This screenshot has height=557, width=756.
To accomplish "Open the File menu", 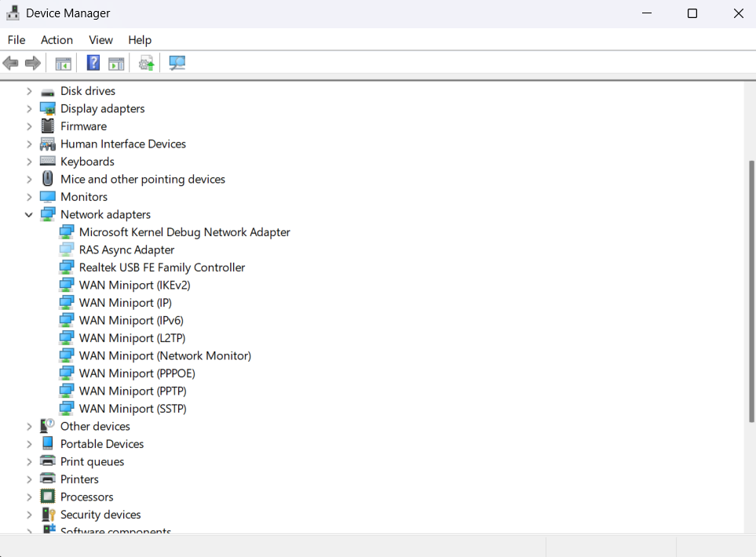I will click(16, 40).
